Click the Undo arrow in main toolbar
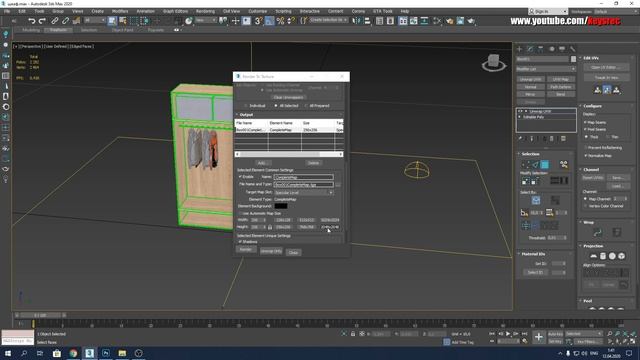 pyautogui.click(x=32, y=20)
